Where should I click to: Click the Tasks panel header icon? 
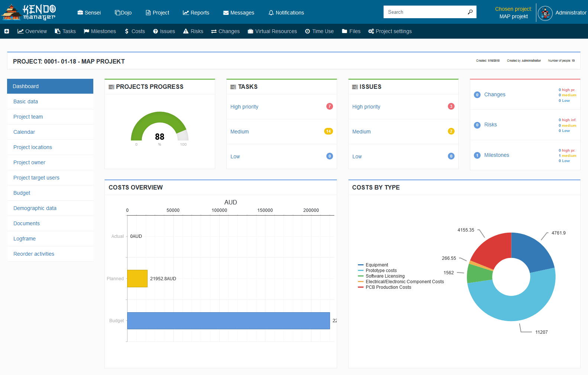click(233, 87)
